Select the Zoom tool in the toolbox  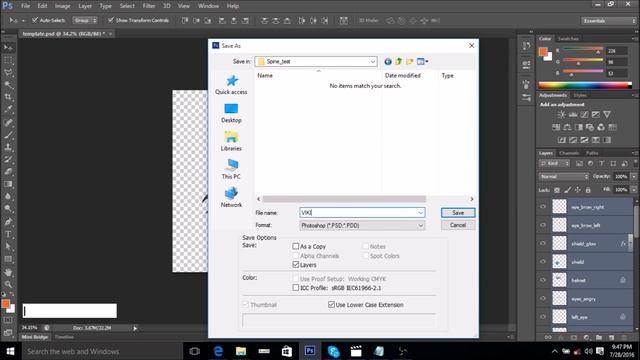8,284
